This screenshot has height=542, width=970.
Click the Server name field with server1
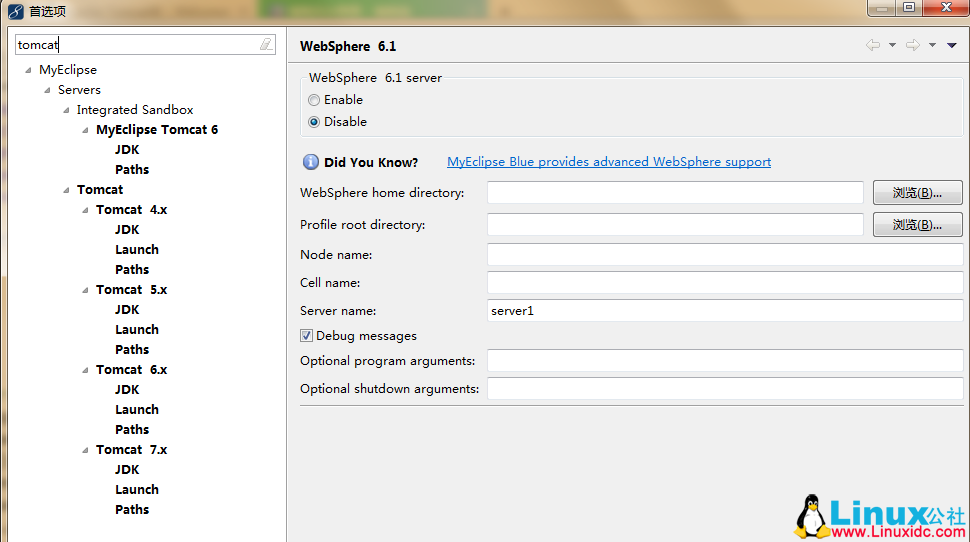(x=725, y=311)
